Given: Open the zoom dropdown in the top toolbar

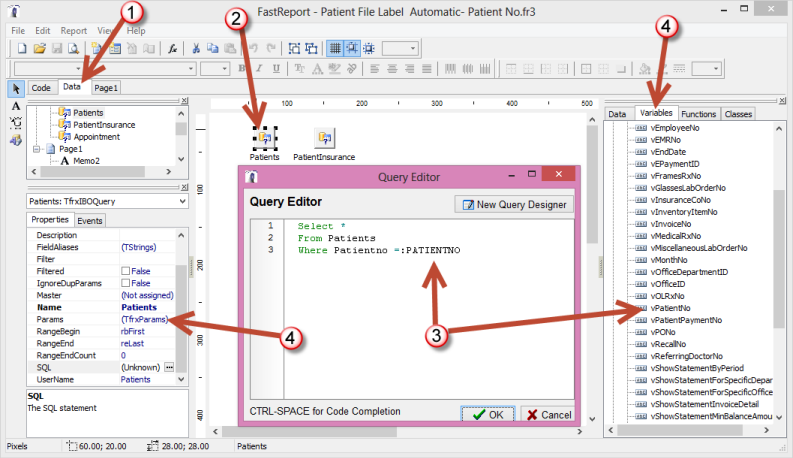Looking at the screenshot, I should [413, 49].
